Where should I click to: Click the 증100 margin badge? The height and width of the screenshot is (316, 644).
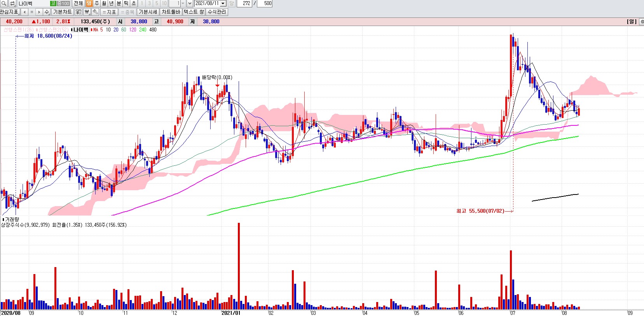tap(63, 3)
